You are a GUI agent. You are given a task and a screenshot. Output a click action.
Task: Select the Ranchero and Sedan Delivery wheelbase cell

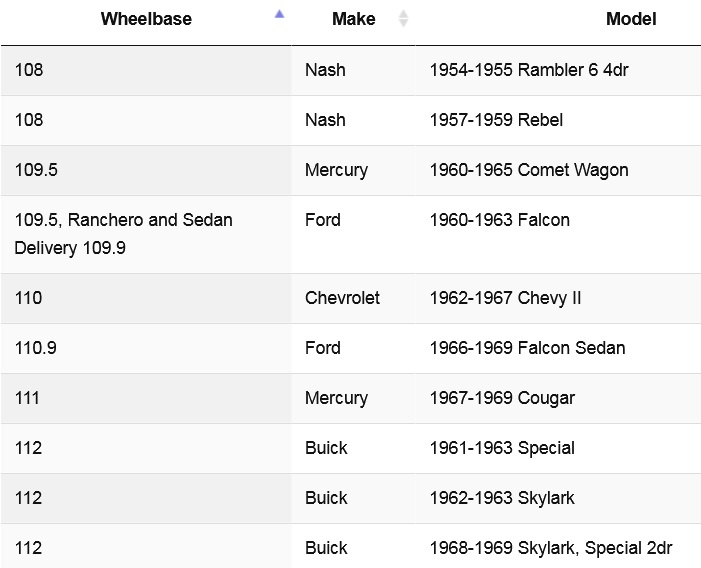click(x=146, y=234)
